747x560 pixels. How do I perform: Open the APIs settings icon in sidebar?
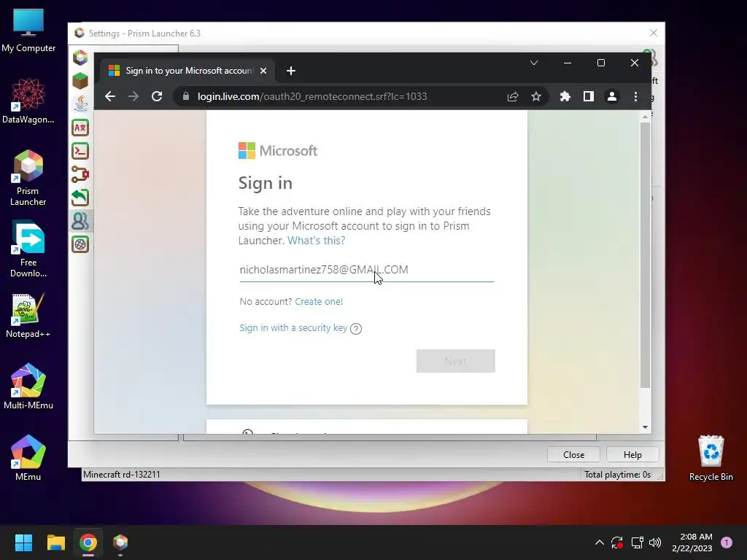[80, 244]
